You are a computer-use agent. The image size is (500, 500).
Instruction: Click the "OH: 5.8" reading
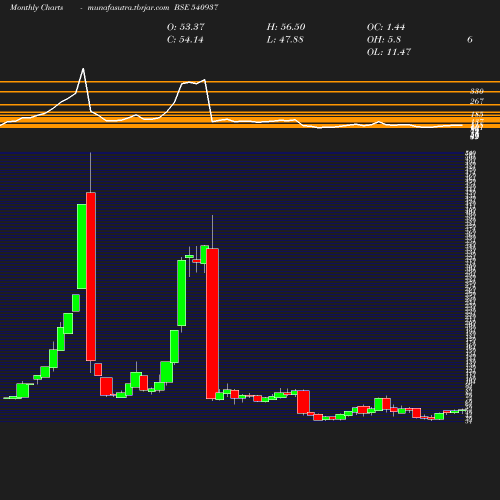coord(384,39)
